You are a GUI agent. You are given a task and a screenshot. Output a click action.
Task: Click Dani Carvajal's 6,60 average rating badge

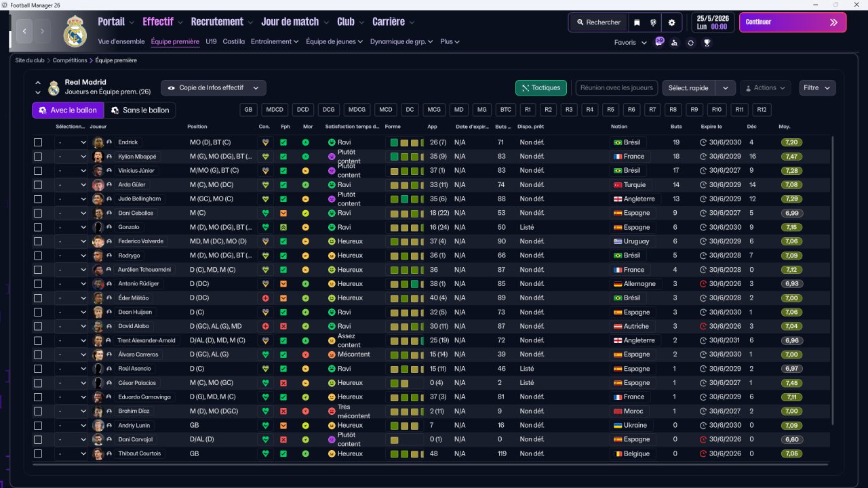tap(791, 439)
